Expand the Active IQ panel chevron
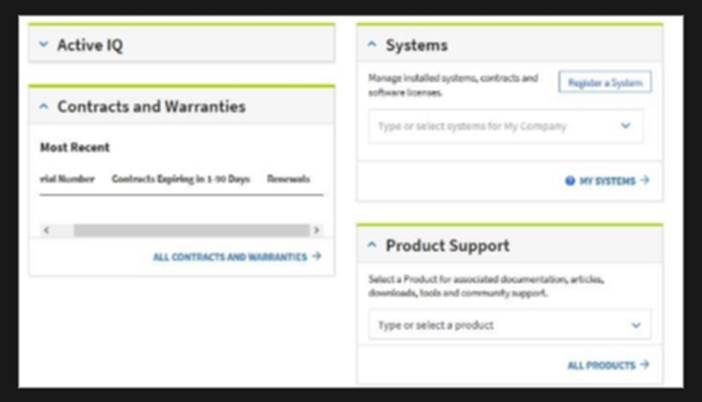 43,44
